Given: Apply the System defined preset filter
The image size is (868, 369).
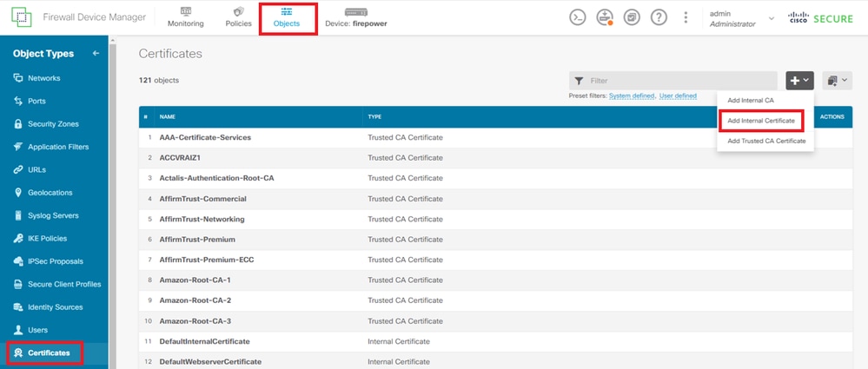Looking at the screenshot, I should pyautogui.click(x=632, y=96).
